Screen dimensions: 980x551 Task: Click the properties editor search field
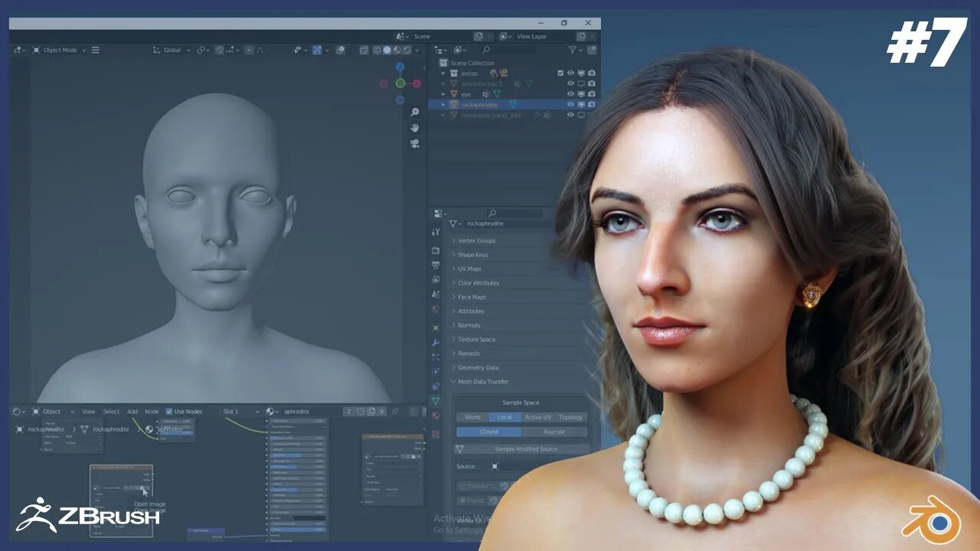[x=514, y=213]
